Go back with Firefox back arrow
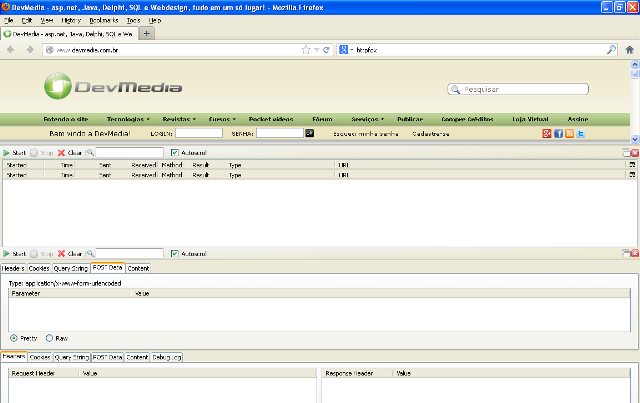Image resolution: width=640 pixels, height=403 pixels. [x=11, y=50]
